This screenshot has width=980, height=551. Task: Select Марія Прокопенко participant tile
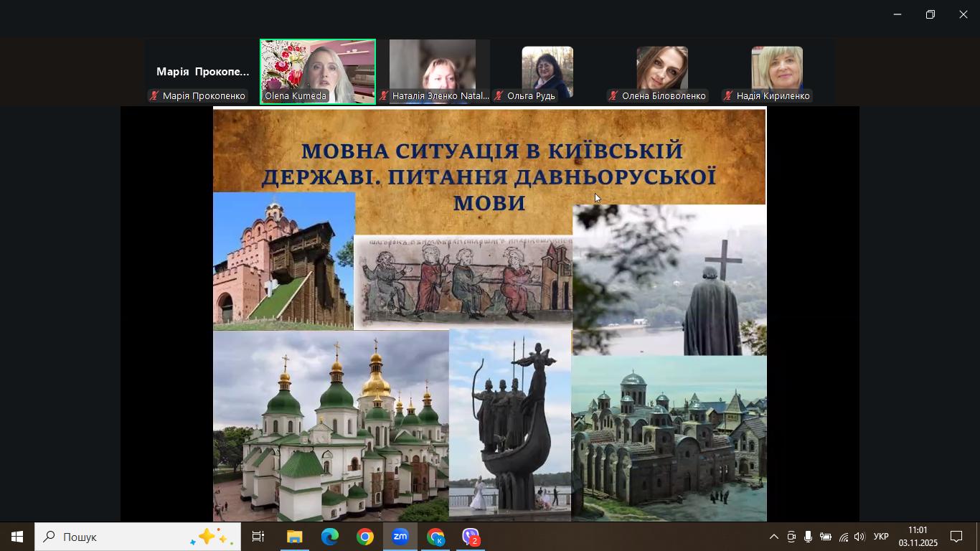pyautogui.click(x=202, y=72)
